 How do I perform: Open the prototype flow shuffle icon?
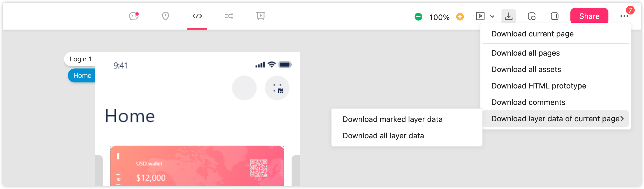229,16
